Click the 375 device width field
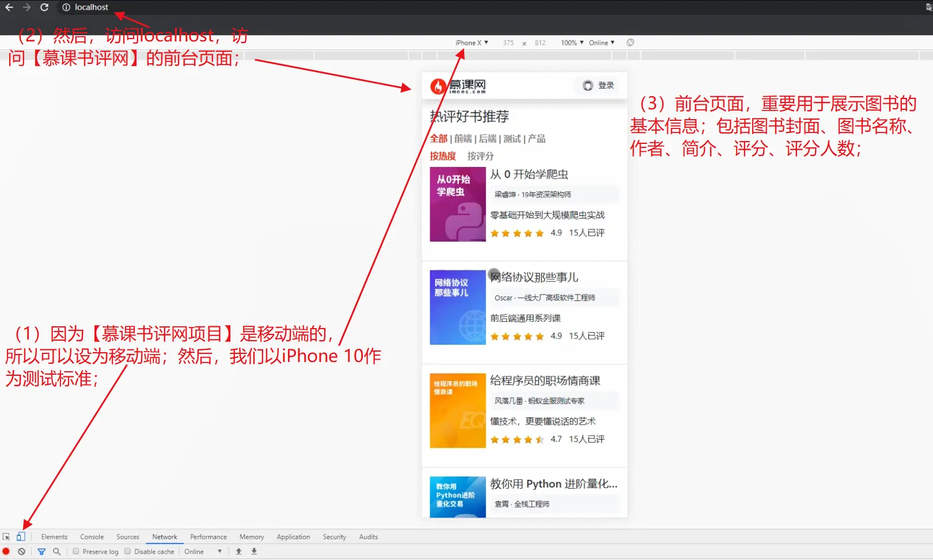 (508, 43)
